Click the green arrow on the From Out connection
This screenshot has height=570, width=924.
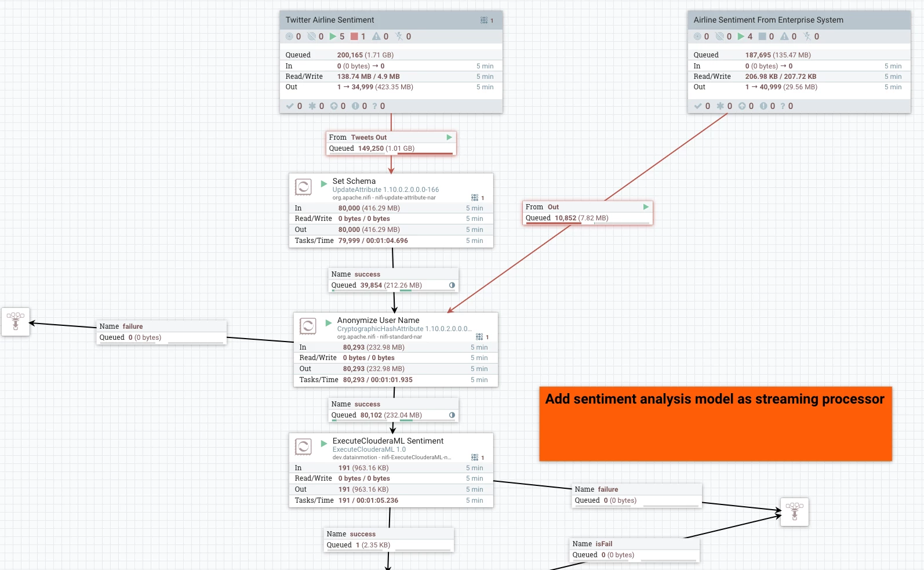coord(646,207)
